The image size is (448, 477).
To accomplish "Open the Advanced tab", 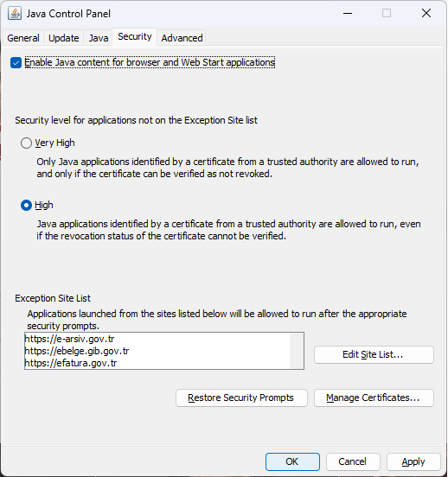I will tap(182, 38).
